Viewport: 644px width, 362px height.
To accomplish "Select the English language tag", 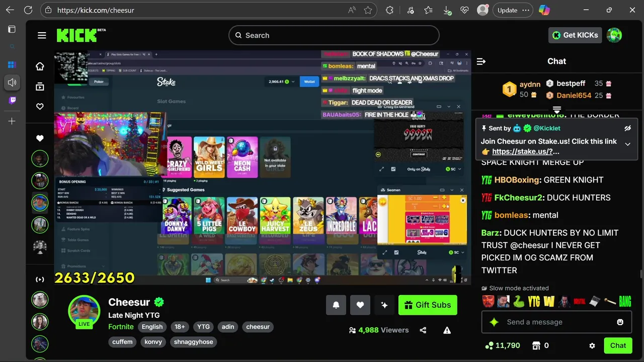I will point(152,327).
